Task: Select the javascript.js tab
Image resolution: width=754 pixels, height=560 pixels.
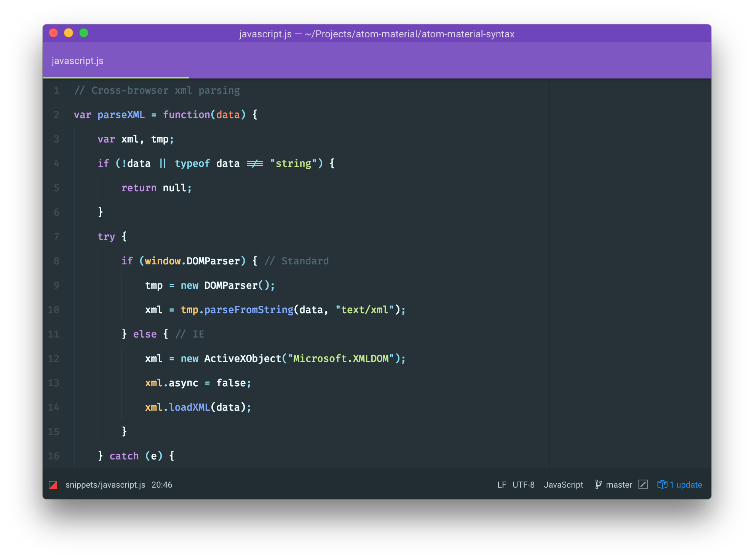Action: tap(78, 61)
